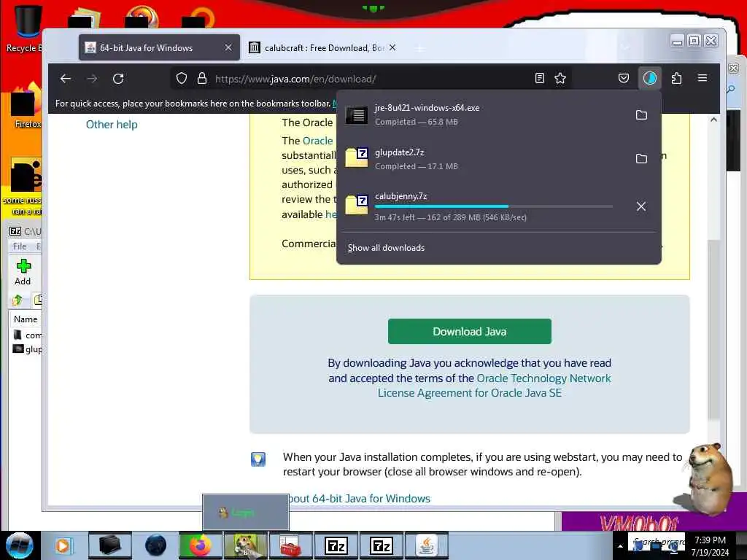Open Windows Start orb
The image size is (747, 560).
tap(20, 545)
